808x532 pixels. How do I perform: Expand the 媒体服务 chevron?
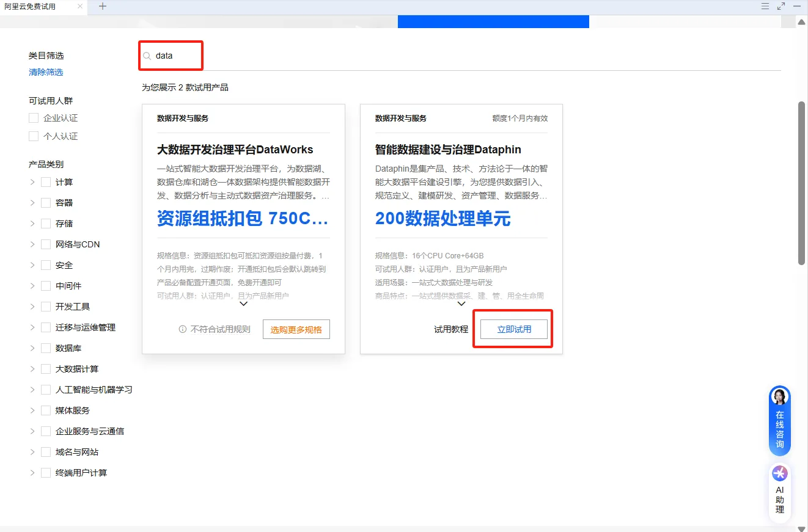(x=32, y=410)
